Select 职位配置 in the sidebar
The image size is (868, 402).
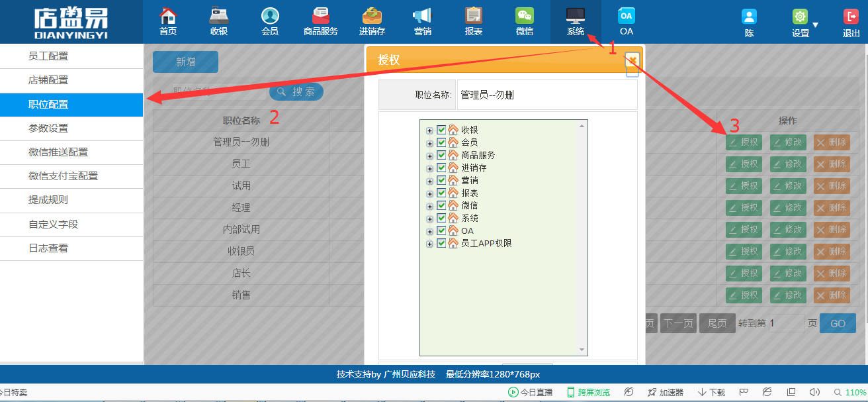click(x=71, y=105)
